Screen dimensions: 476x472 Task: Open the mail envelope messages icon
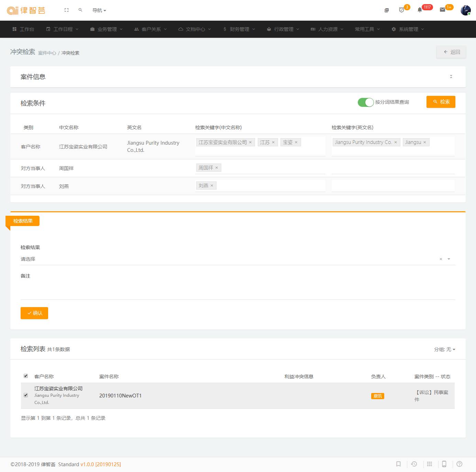point(443,10)
